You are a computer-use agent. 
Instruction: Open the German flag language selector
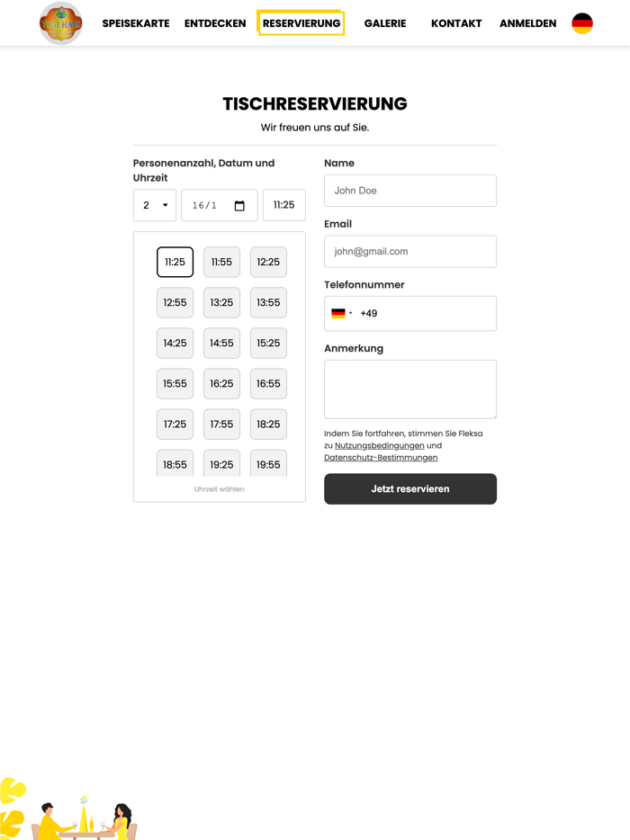[582, 23]
